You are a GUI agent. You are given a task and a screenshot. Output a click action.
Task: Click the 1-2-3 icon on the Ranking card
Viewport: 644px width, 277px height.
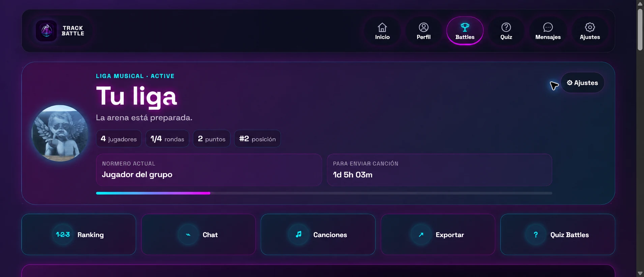click(63, 235)
